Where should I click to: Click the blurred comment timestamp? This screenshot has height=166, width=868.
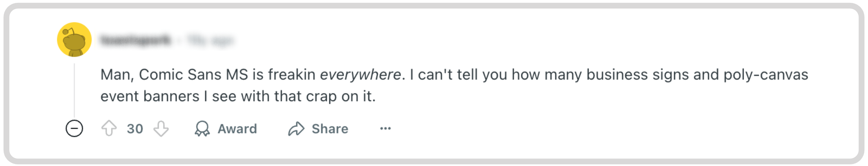pyautogui.click(x=211, y=40)
